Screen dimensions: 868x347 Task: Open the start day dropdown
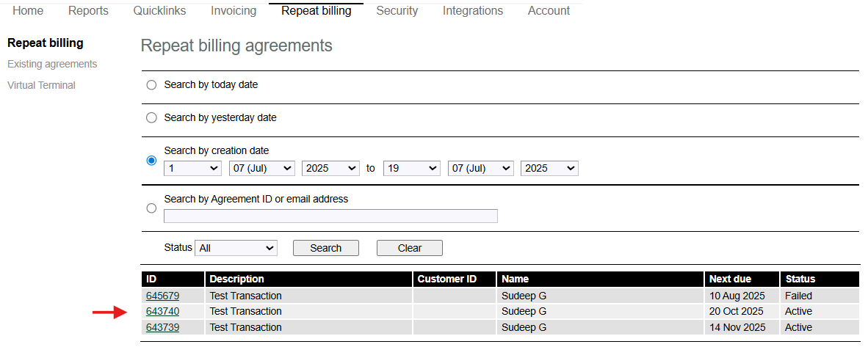tap(193, 169)
